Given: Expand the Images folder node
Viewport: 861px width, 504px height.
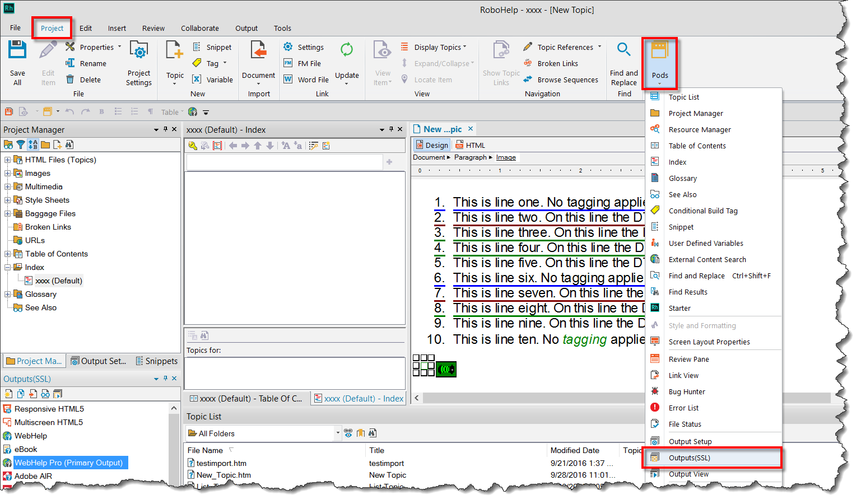Looking at the screenshot, I should (7, 173).
